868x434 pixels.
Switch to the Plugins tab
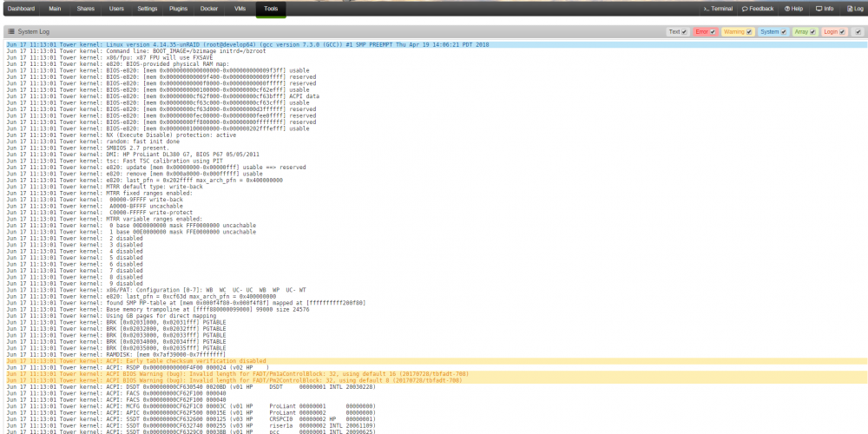pos(178,9)
